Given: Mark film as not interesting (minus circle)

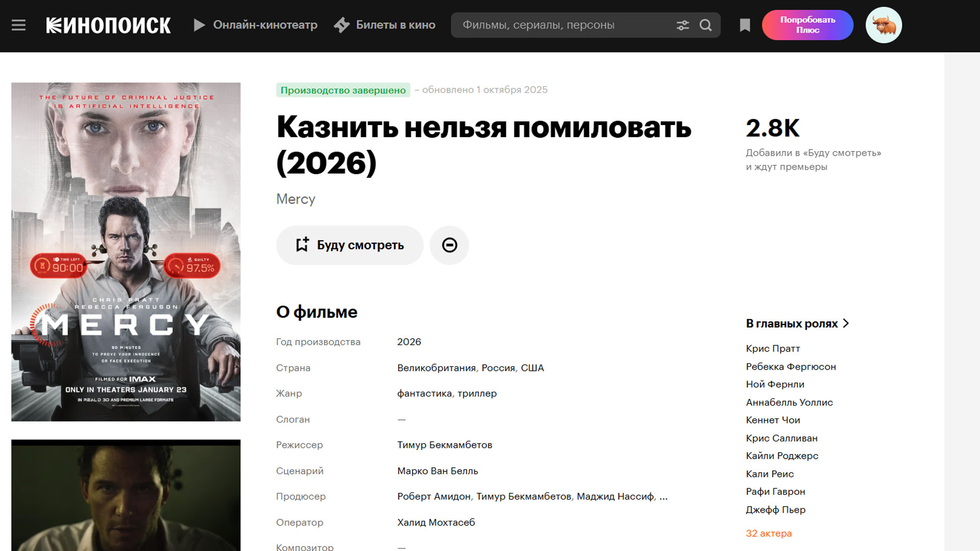Looking at the screenshot, I should (x=449, y=245).
